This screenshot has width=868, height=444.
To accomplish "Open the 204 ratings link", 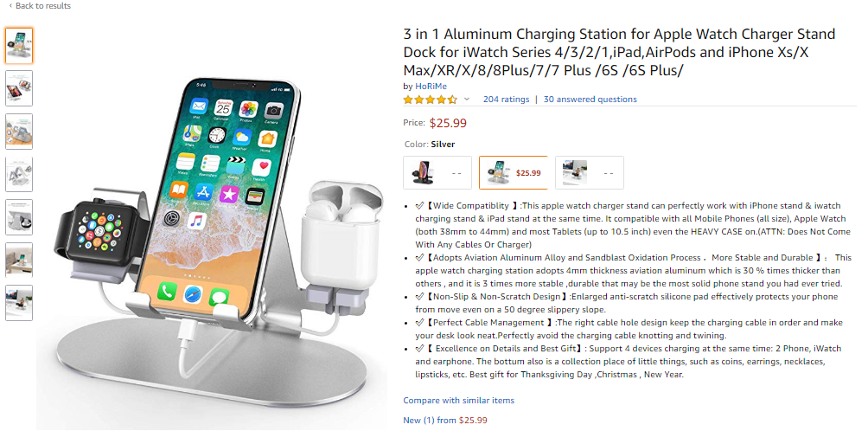I will [x=506, y=100].
